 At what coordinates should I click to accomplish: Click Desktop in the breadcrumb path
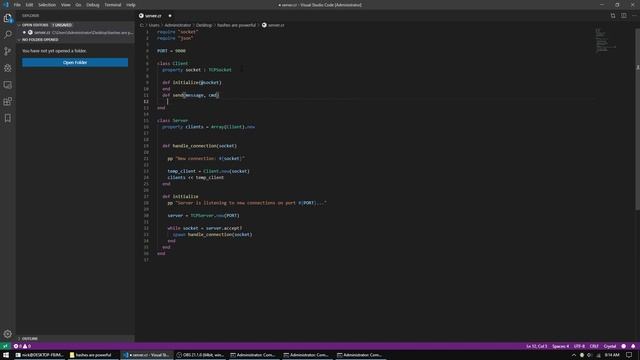pyautogui.click(x=204, y=25)
